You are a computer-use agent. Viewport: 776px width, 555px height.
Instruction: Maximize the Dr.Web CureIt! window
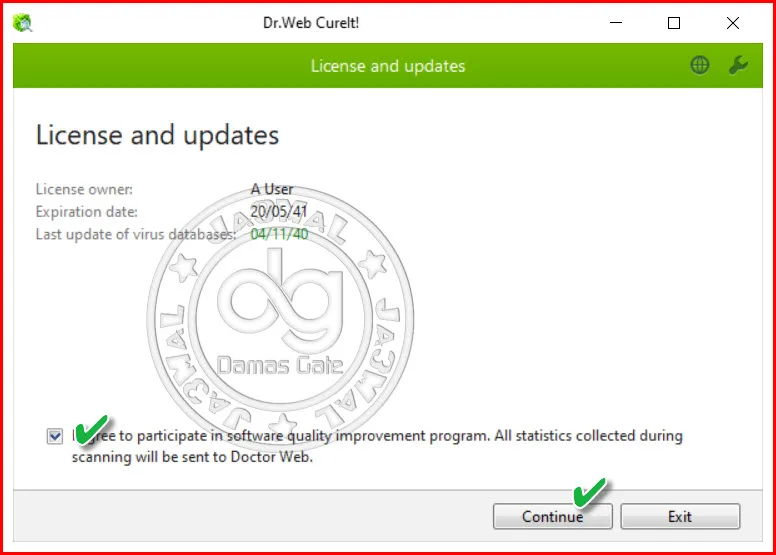click(674, 23)
